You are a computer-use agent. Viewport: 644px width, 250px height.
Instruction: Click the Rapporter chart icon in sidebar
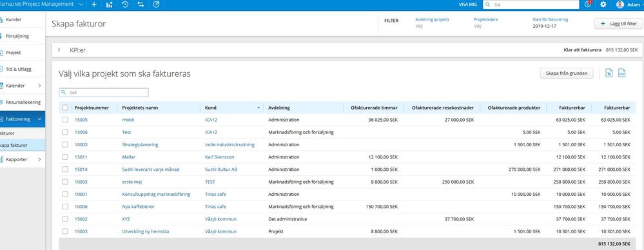click(x=1, y=159)
